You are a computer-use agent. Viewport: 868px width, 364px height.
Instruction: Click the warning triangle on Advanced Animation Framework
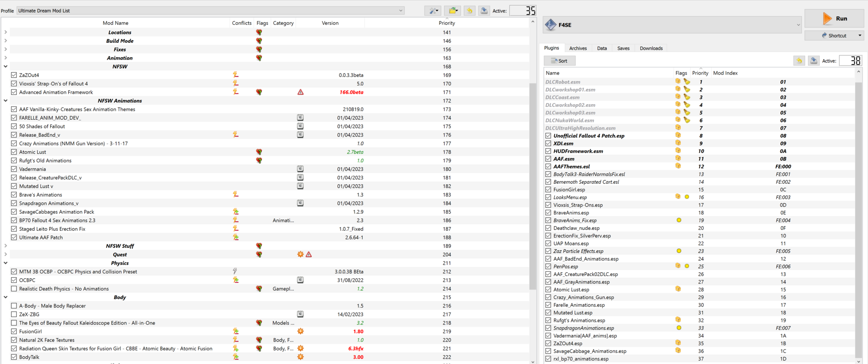pos(300,92)
